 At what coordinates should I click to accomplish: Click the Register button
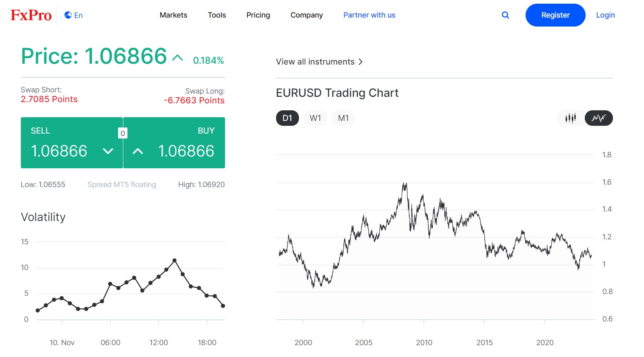click(x=555, y=15)
